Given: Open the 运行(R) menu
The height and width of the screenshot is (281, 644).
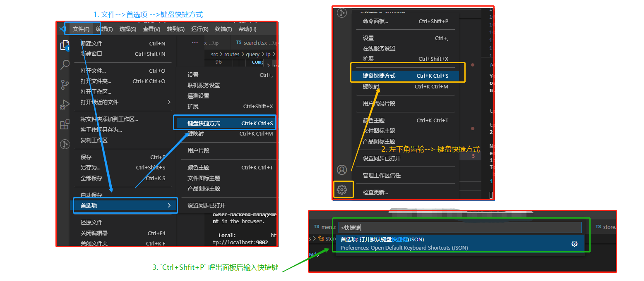Looking at the screenshot, I should click(x=199, y=29).
